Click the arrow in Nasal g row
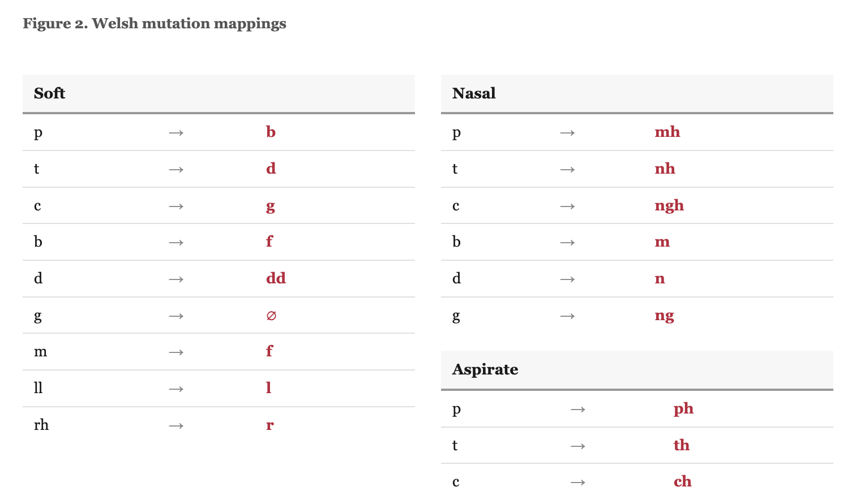The height and width of the screenshot is (504, 856). [x=567, y=316]
